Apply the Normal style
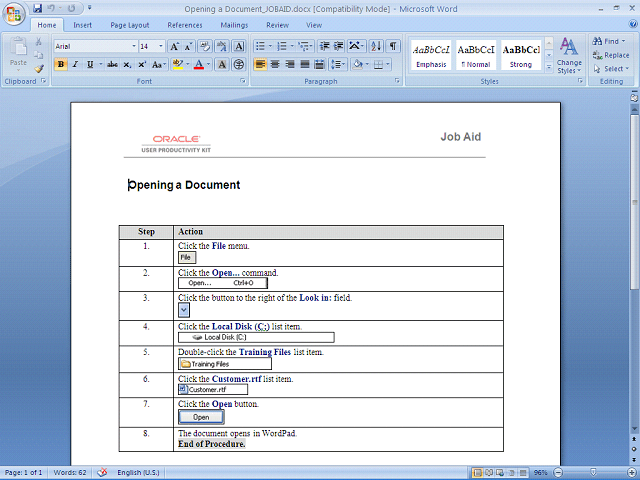This screenshot has width=640, height=480. click(x=476, y=55)
